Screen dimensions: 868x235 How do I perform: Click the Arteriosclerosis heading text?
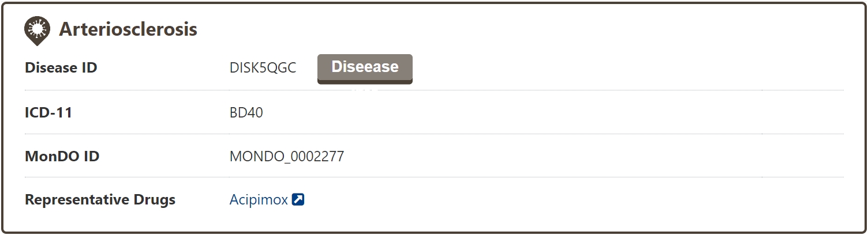pyautogui.click(x=128, y=29)
